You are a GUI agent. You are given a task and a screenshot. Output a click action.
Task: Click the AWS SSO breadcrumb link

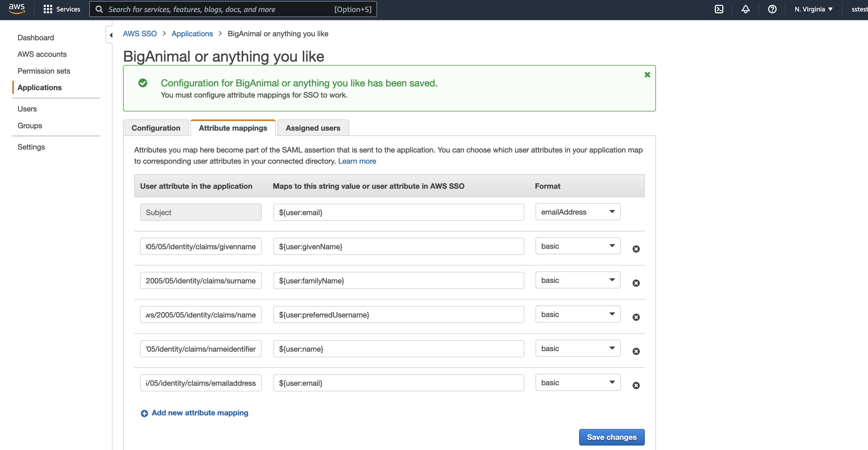(140, 34)
